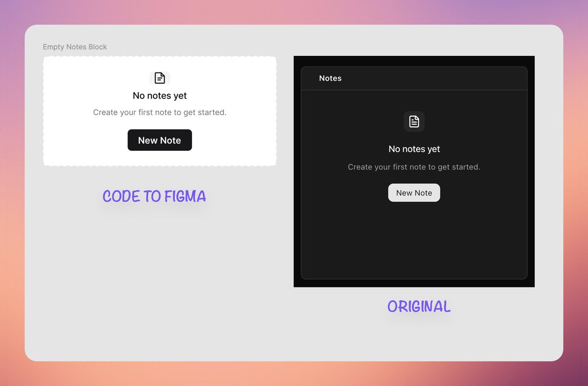Click the dark New Note button
The width and height of the screenshot is (588, 386).
tap(160, 140)
